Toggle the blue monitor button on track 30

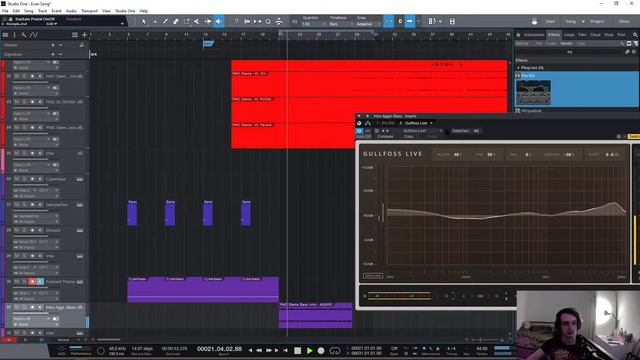coord(40,282)
